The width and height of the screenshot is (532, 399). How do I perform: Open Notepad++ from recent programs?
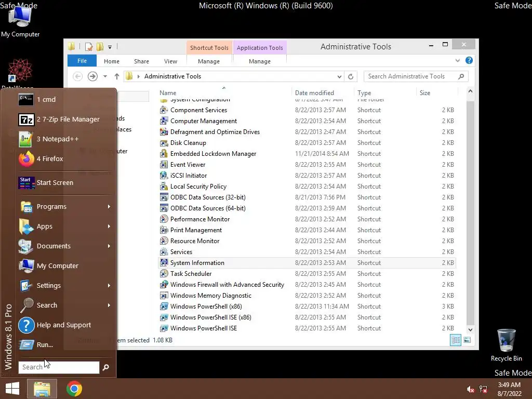(x=64, y=139)
